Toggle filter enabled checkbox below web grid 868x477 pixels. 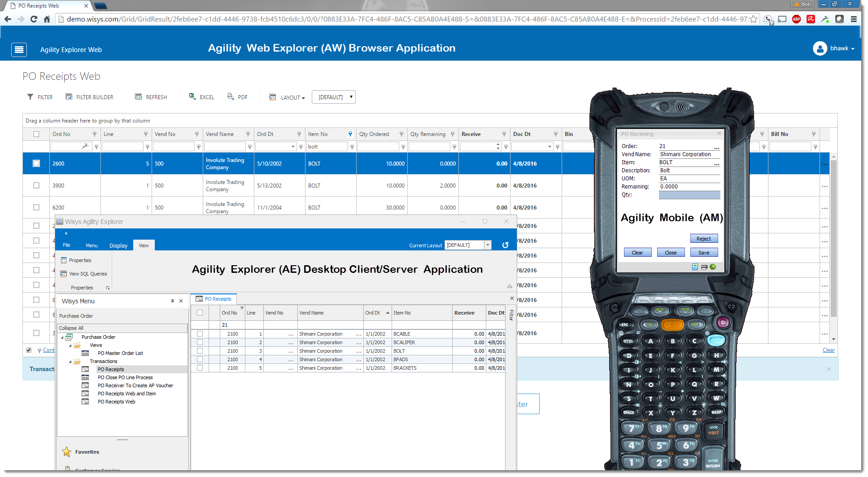(x=29, y=350)
